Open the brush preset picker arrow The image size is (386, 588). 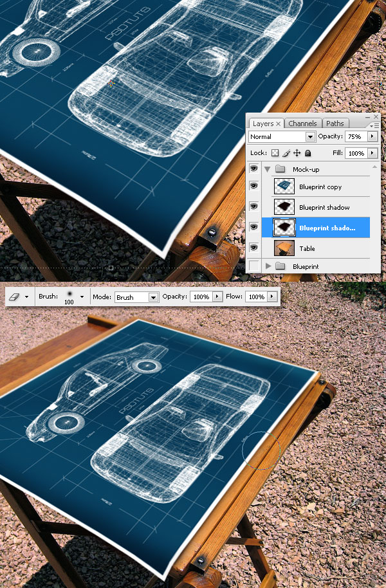(x=81, y=297)
